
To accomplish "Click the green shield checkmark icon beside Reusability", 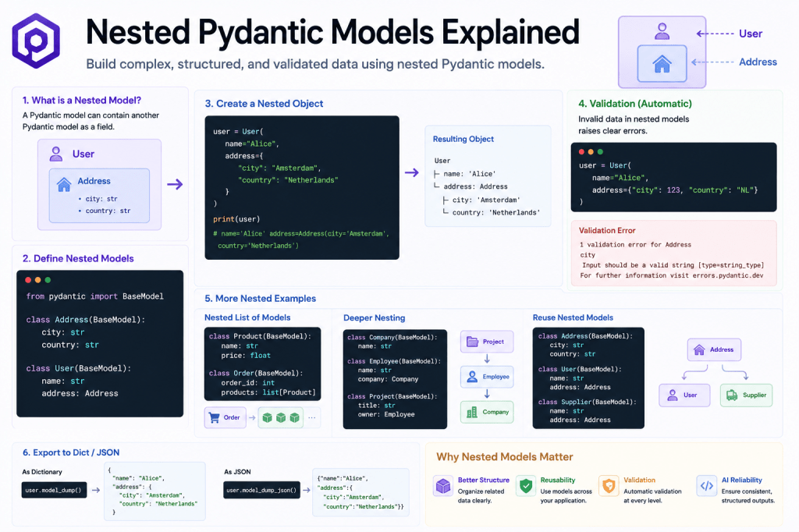I will pos(526,486).
